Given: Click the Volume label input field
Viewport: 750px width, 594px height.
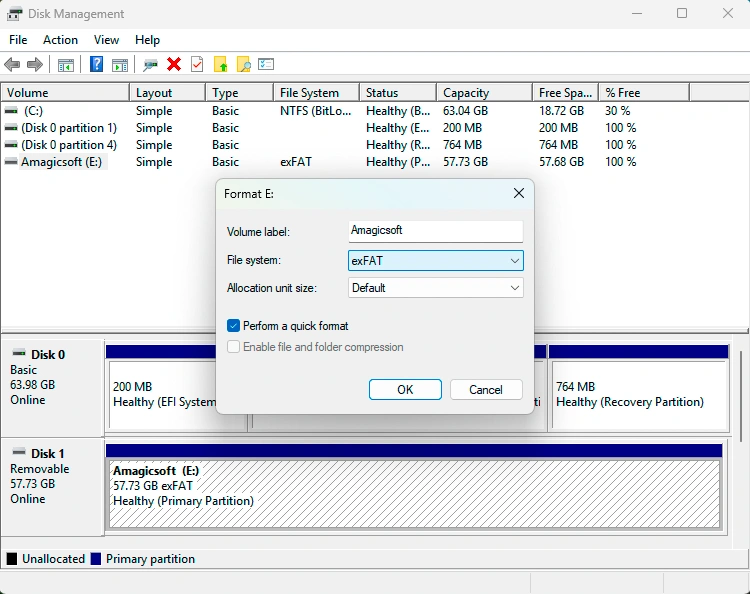Looking at the screenshot, I should point(436,231).
